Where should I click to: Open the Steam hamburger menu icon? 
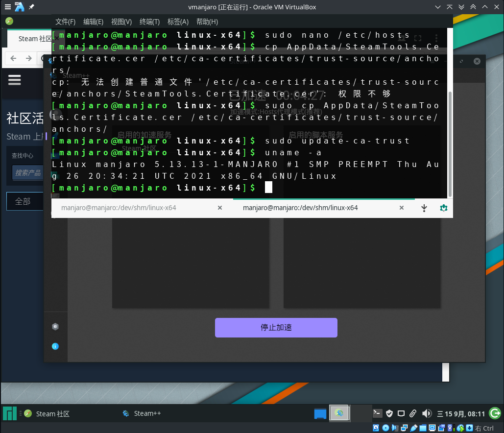click(x=14, y=80)
